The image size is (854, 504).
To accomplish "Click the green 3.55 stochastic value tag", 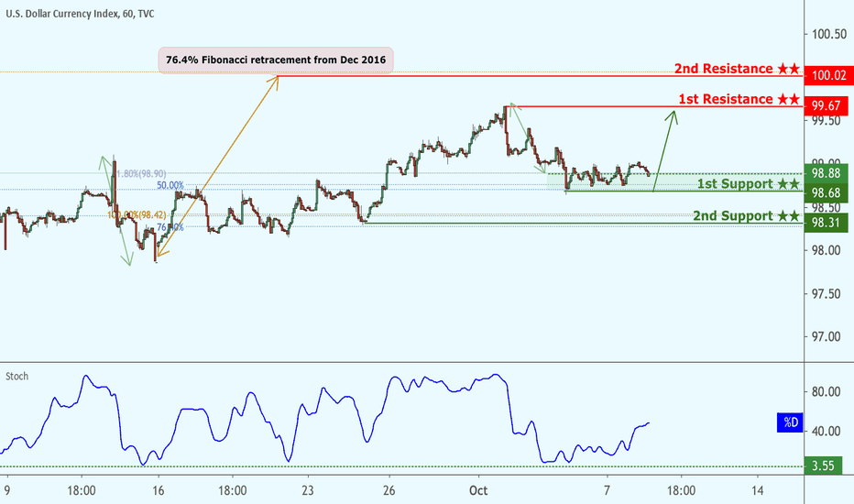I will coord(824,466).
